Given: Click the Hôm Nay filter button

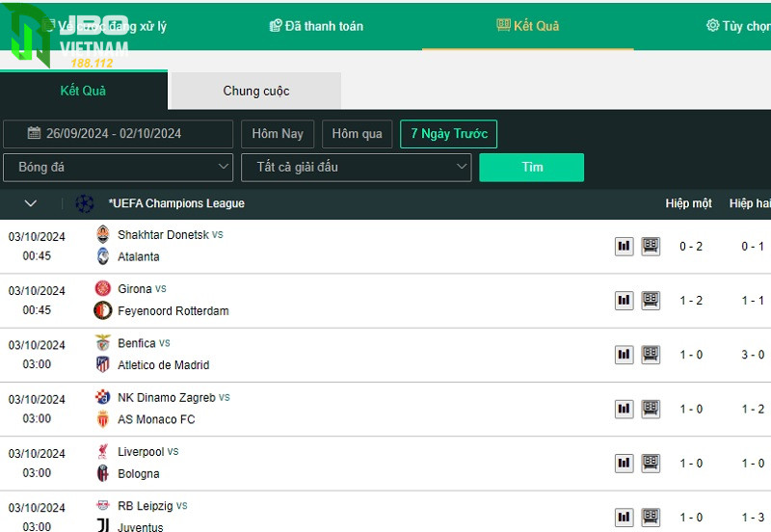Looking at the screenshot, I should (278, 134).
